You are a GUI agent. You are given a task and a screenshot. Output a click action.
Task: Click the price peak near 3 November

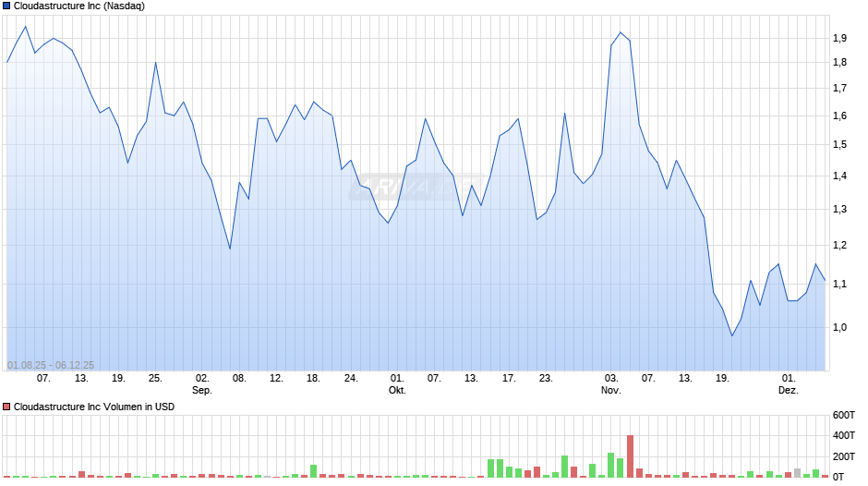click(621, 32)
